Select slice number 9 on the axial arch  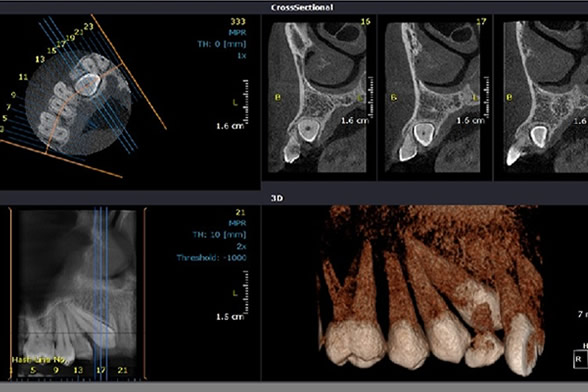14,95
